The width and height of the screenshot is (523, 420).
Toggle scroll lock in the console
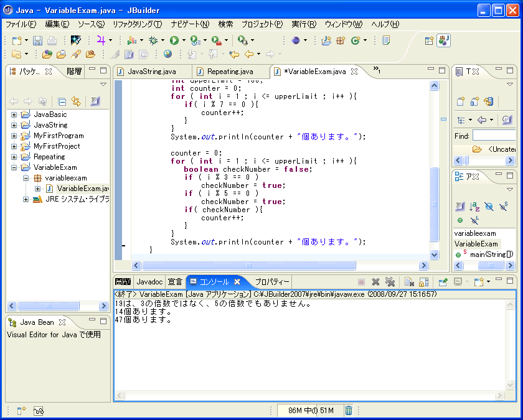[423, 282]
